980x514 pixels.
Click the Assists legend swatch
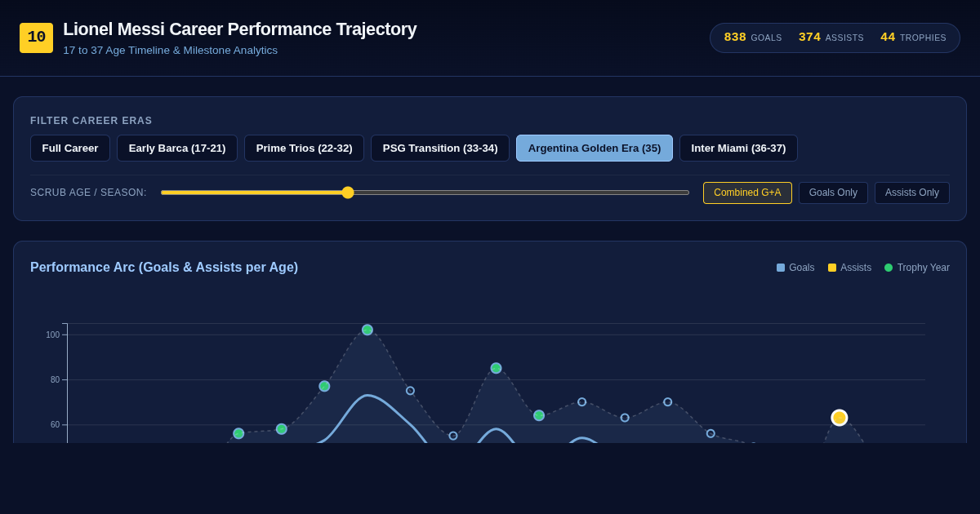pyautogui.click(x=832, y=268)
